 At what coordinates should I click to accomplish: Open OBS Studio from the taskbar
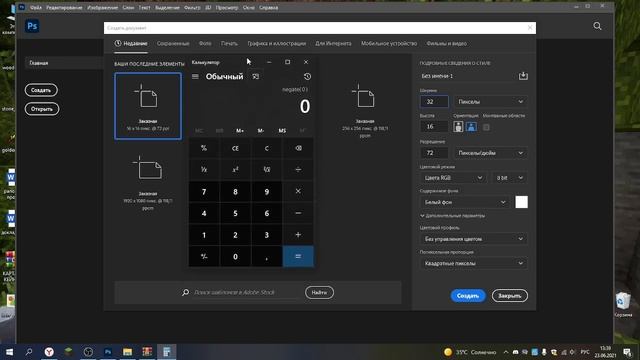click(x=88, y=351)
